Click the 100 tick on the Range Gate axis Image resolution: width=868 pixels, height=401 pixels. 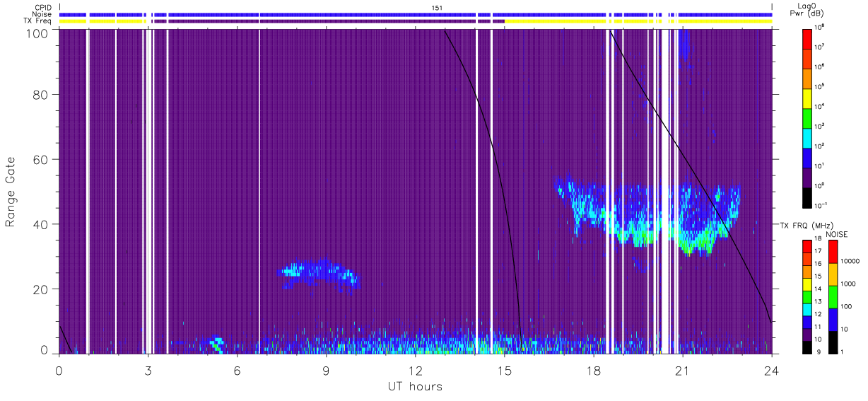point(38,33)
